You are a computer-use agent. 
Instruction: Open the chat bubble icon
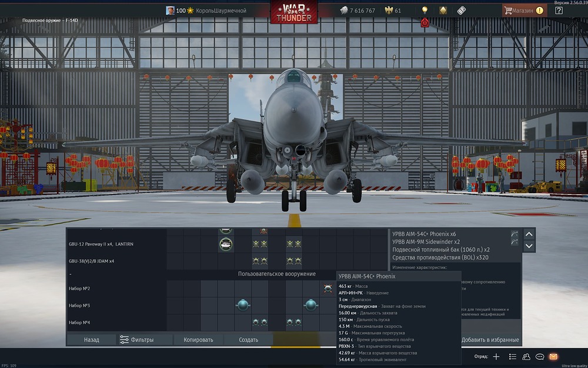pyautogui.click(x=540, y=357)
